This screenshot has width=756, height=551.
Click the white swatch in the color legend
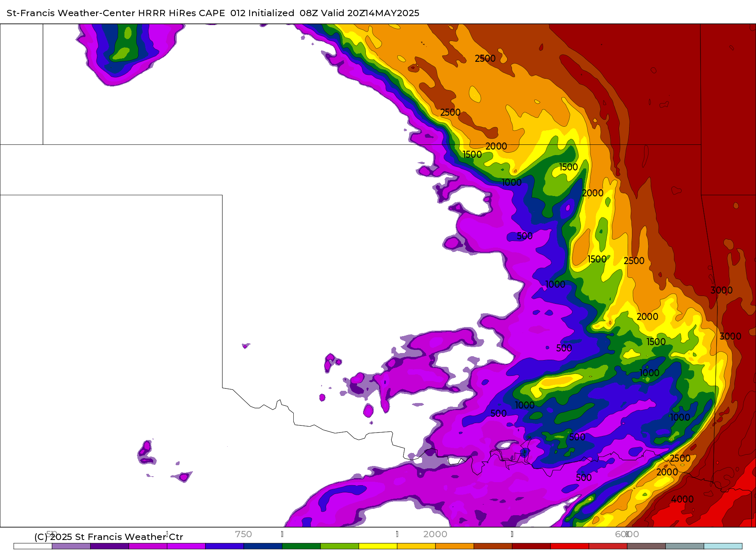point(33,546)
